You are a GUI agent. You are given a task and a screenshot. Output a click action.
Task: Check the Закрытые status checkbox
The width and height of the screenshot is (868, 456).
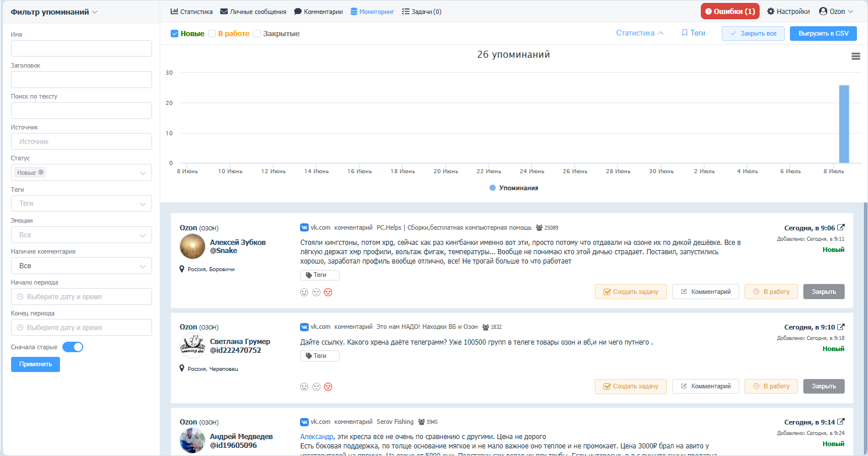tap(257, 33)
